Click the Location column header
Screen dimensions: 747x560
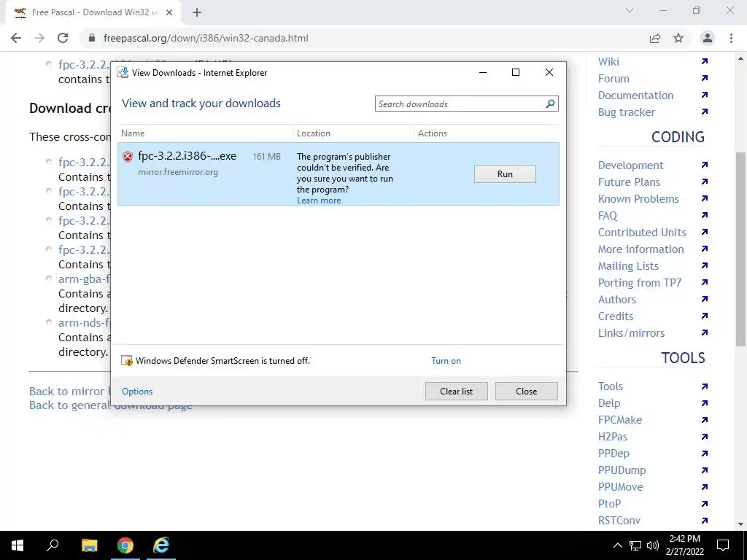(x=314, y=133)
